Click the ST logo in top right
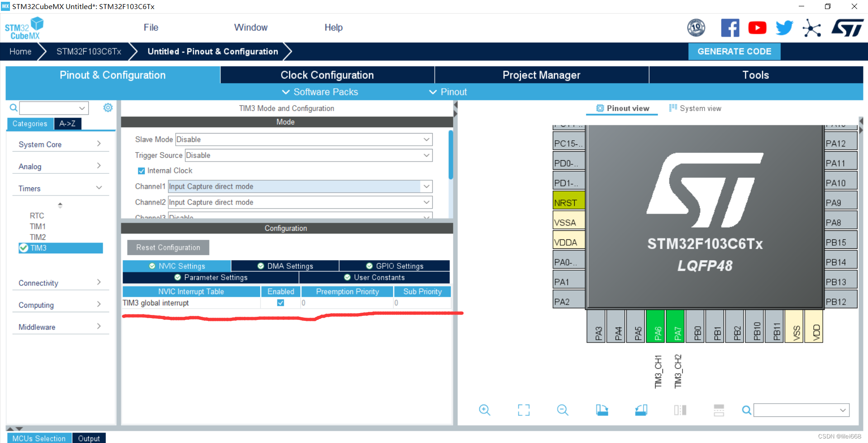Image resolution: width=868 pixels, height=443 pixels. point(847,28)
